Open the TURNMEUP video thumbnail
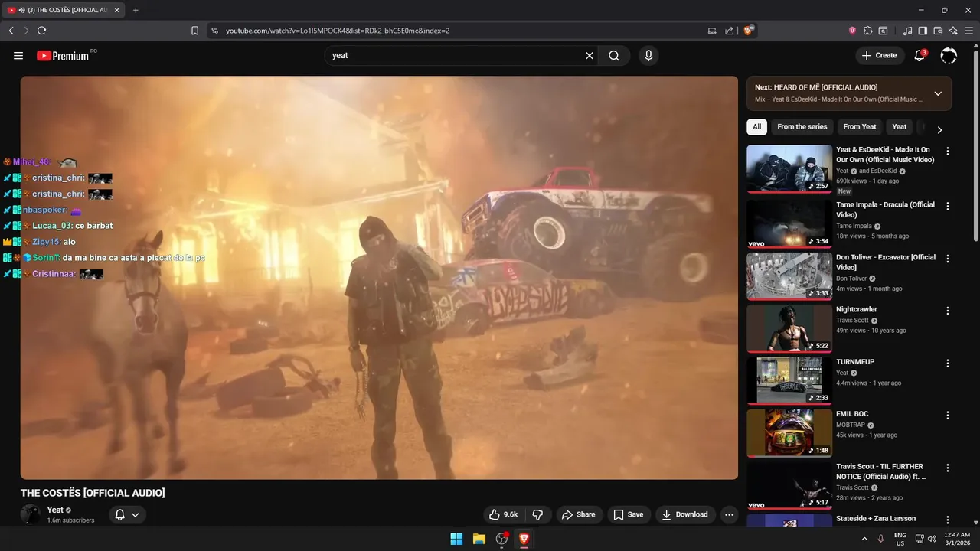The image size is (980, 551). pyautogui.click(x=789, y=380)
